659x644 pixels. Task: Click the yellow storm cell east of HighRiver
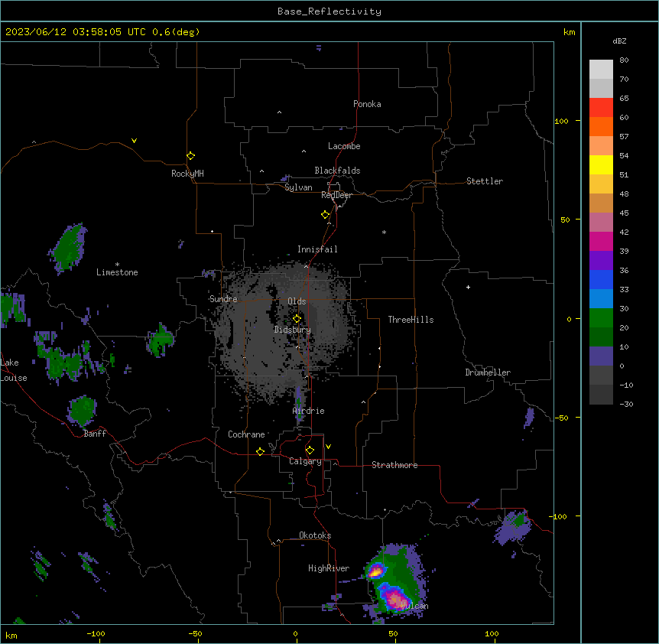coord(375,571)
